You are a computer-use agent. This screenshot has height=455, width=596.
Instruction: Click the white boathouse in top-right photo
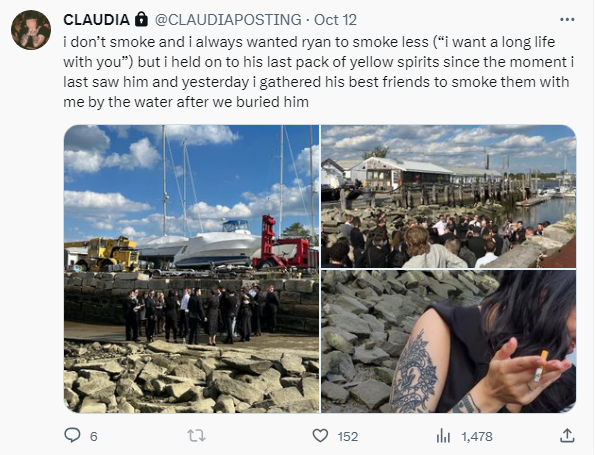point(407,172)
